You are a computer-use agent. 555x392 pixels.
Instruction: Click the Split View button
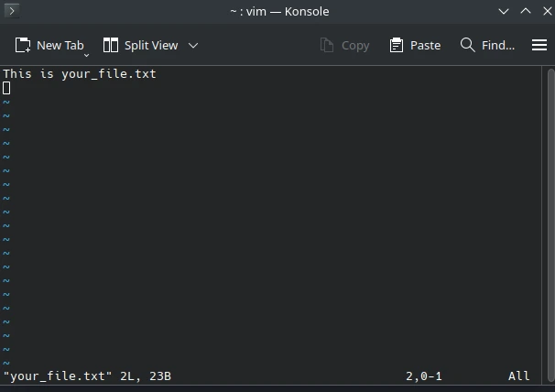click(140, 45)
